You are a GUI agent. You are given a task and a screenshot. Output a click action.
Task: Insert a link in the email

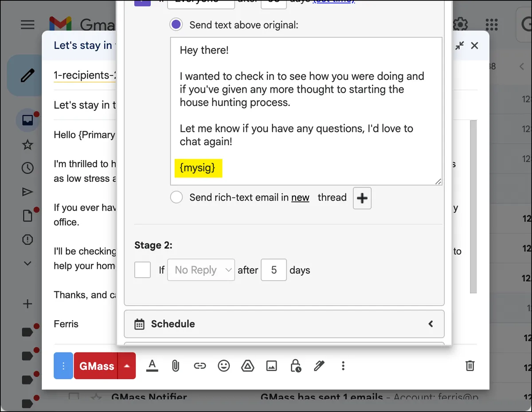200,366
